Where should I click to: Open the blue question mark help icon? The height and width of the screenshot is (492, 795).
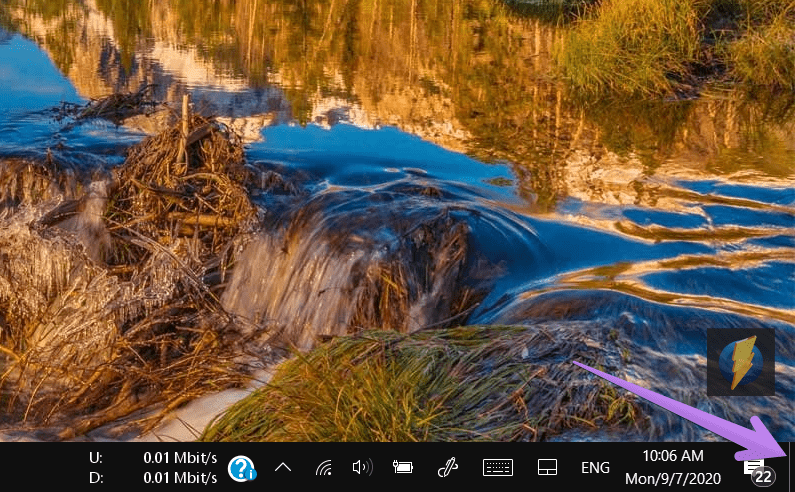[x=241, y=468]
